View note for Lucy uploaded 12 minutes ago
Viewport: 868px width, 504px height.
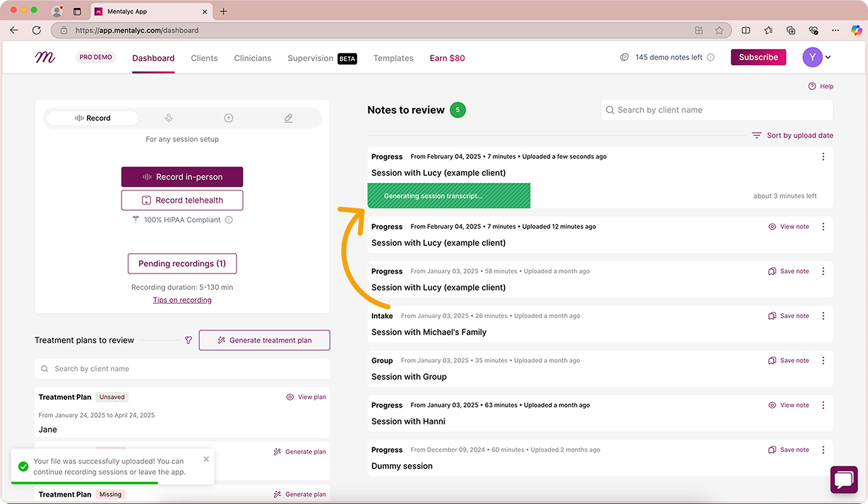click(x=788, y=226)
